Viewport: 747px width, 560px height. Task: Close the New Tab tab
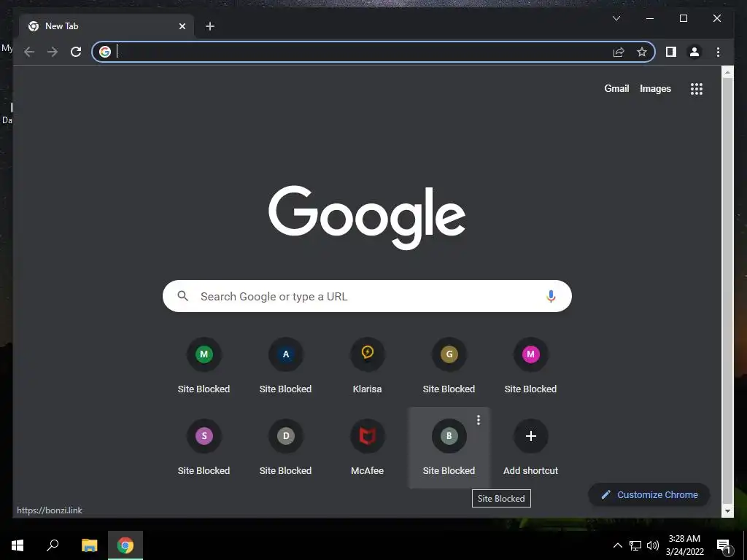click(x=182, y=27)
